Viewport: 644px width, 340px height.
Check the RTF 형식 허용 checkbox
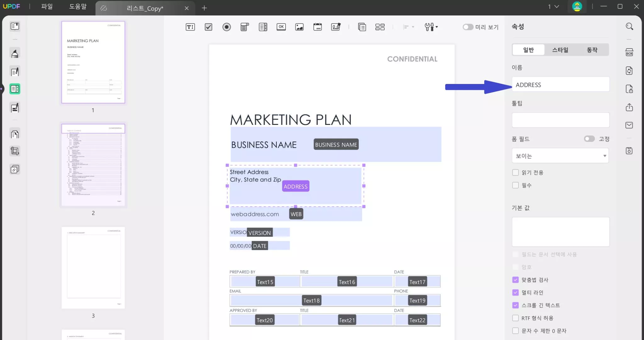pyautogui.click(x=515, y=318)
